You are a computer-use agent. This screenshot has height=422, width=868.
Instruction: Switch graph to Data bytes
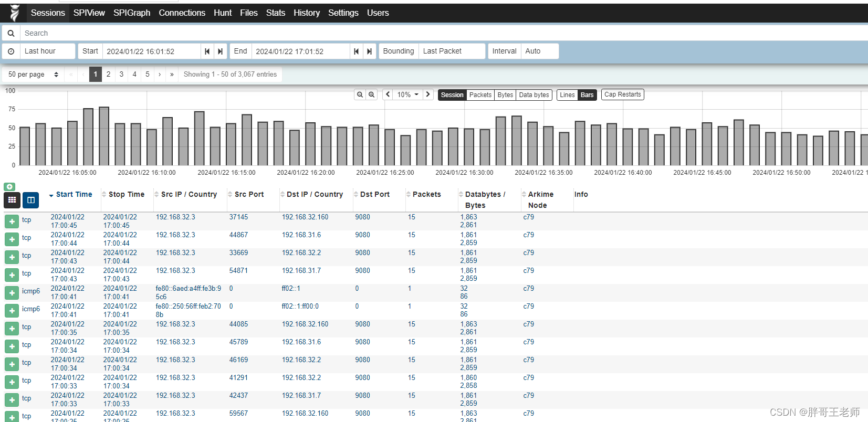coord(534,95)
